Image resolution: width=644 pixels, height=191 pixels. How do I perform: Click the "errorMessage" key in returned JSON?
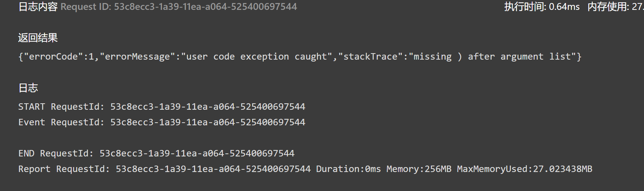137,57
